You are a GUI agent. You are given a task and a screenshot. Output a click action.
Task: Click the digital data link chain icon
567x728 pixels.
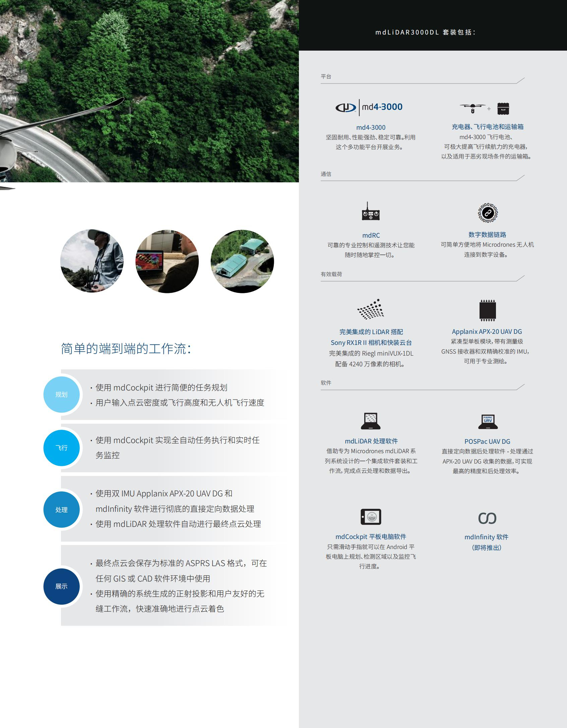(488, 213)
